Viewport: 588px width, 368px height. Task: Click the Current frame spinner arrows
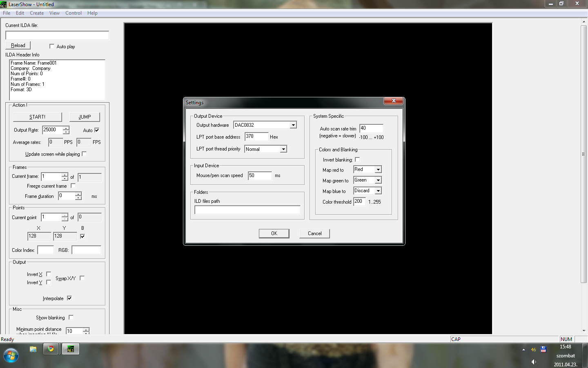pyautogui.click(x=65, y=177)
